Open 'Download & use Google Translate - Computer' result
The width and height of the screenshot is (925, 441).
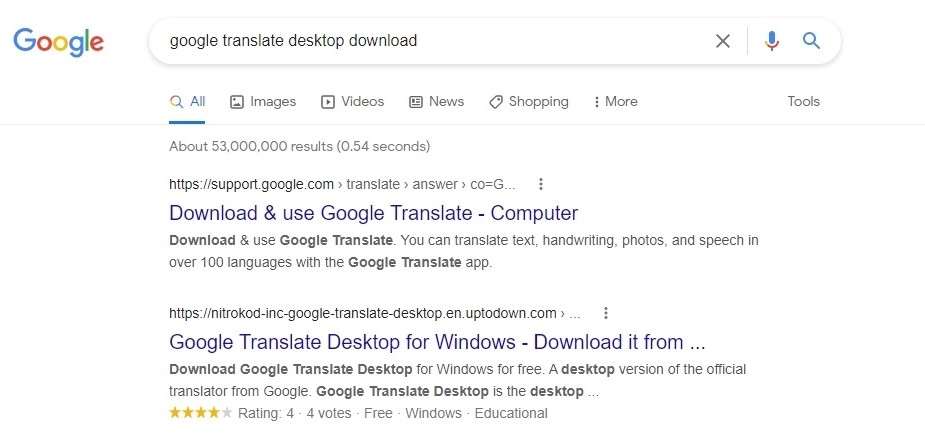373,213
